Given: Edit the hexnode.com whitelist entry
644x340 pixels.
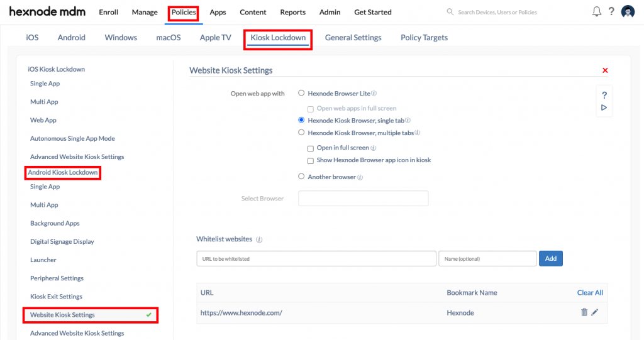Looking at the screenshot, I should (x=595, y=312).
